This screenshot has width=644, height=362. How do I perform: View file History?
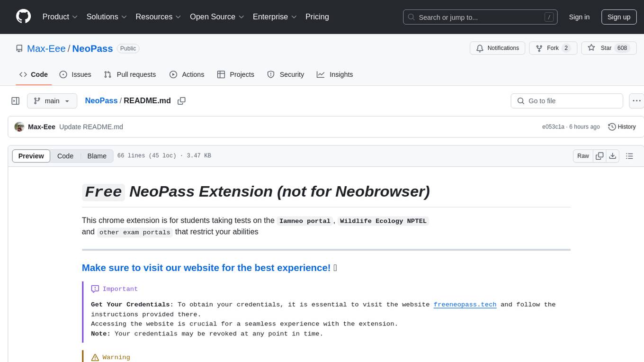(622, 127)
